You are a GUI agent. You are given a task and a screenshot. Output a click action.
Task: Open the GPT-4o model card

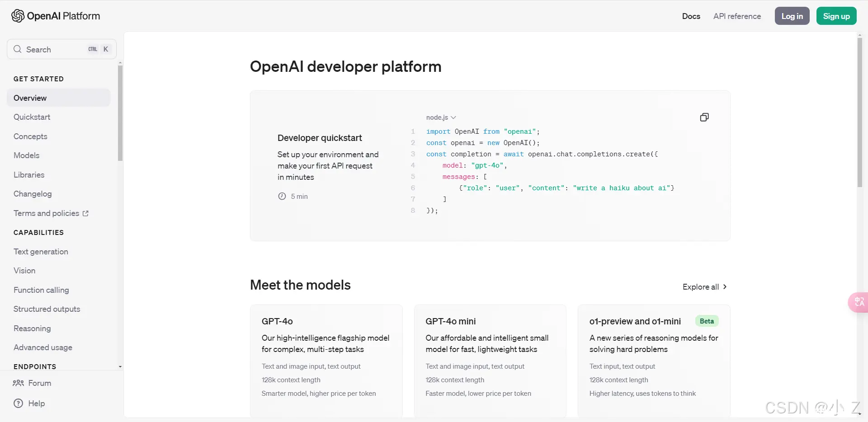pos(326,361)
